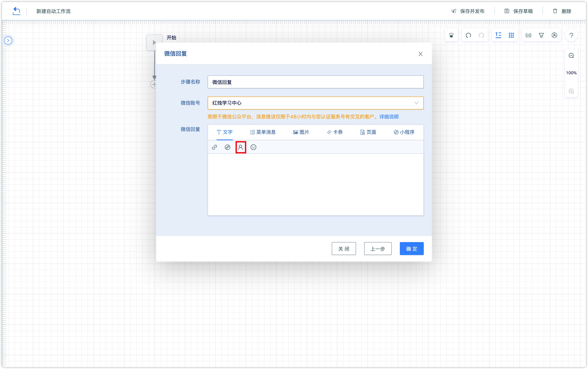Zoom out the canvas with the minus magnifier
Image resolution: width=588 pixels, height=369 pixels.
[x=571, y=56]
